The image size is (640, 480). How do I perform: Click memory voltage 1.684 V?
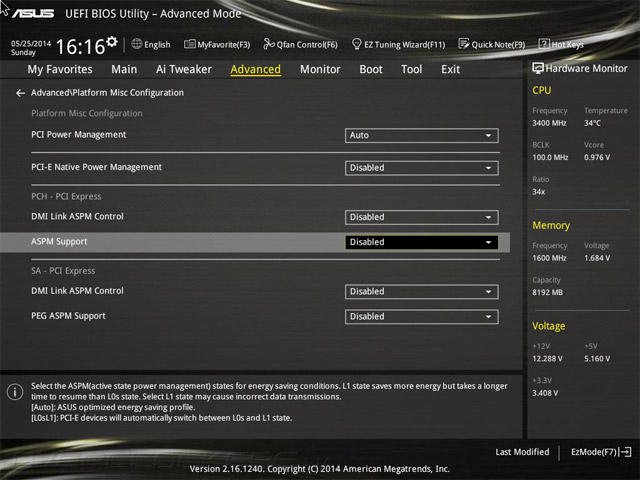(x=597, y=258)
